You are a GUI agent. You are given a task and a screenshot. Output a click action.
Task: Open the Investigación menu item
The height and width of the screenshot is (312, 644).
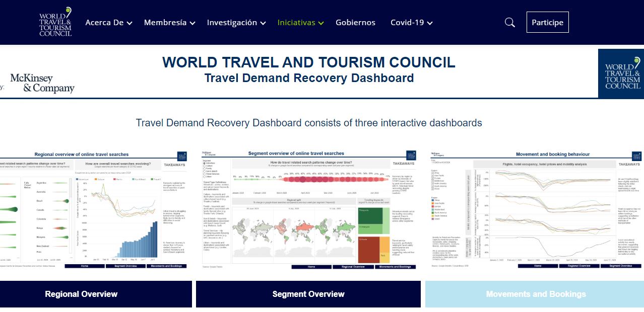(x=232, y=23)
